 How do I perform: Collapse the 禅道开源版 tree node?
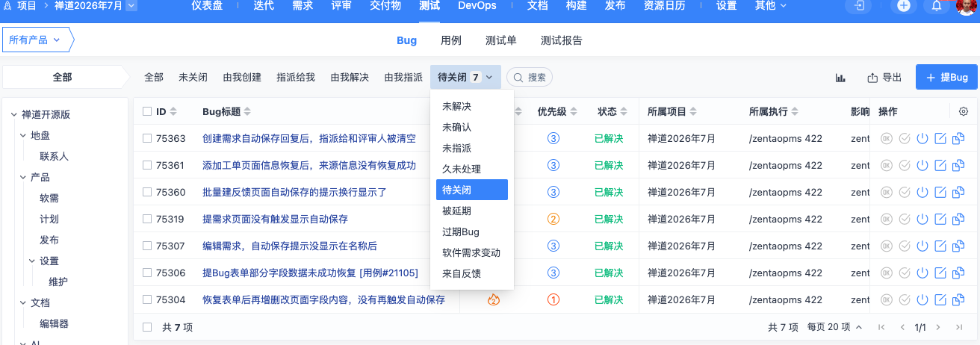click(13, 114)
